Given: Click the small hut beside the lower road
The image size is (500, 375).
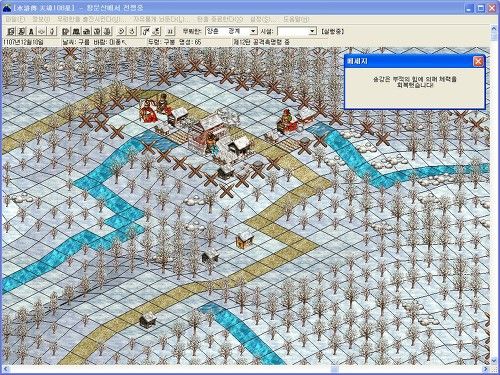Looking at the screenshot, I should [148, 320].
